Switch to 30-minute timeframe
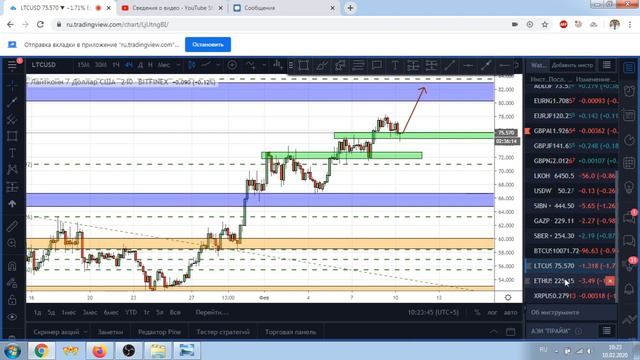Screen dimensions: 640x360 tap(100, 65)
